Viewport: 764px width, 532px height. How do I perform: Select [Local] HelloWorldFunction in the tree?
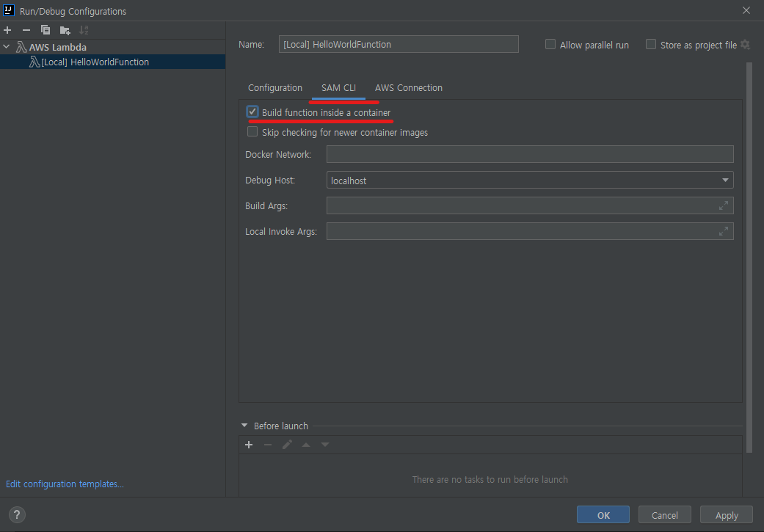(x=112, y=62)
